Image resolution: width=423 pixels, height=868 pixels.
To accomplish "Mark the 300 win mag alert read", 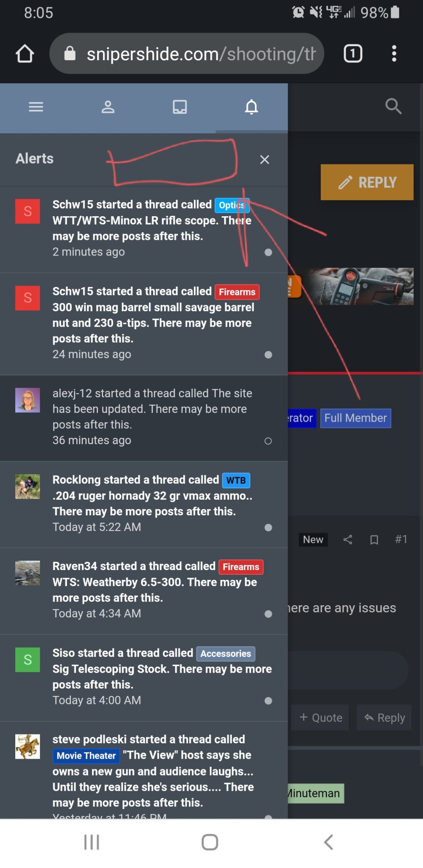I will click(268, 355).
